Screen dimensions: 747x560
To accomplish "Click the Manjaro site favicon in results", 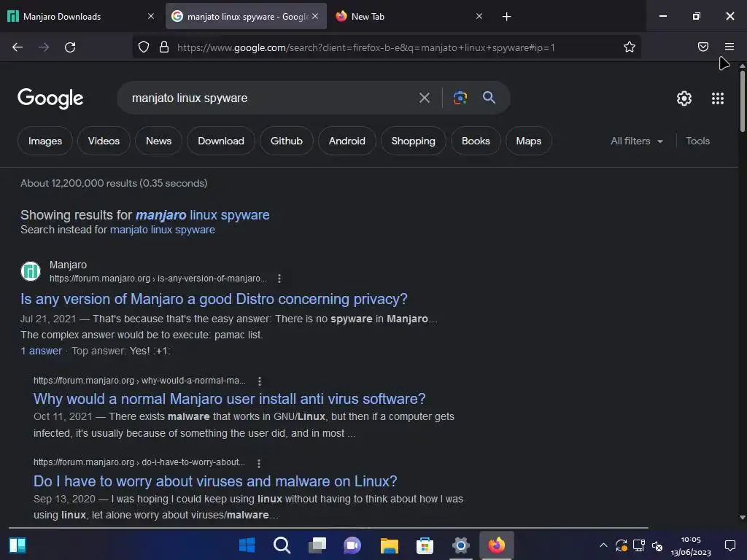I will (31, 271).
